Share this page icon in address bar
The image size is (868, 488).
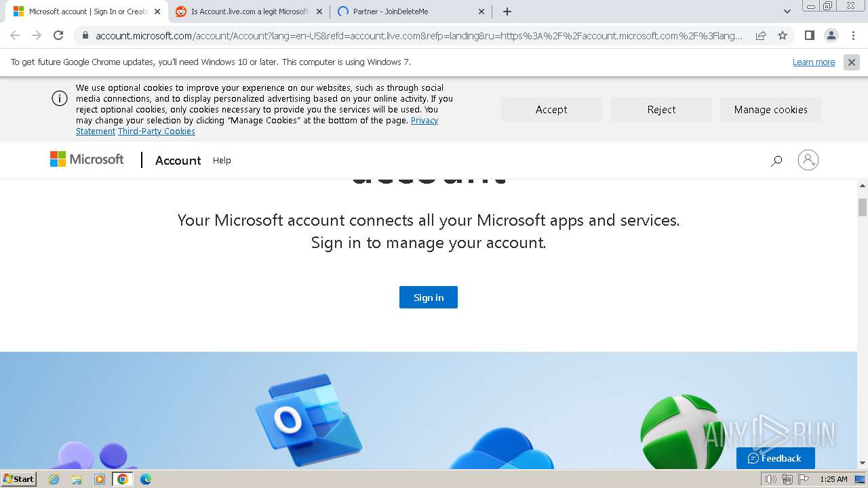click(x=761, y=35)
